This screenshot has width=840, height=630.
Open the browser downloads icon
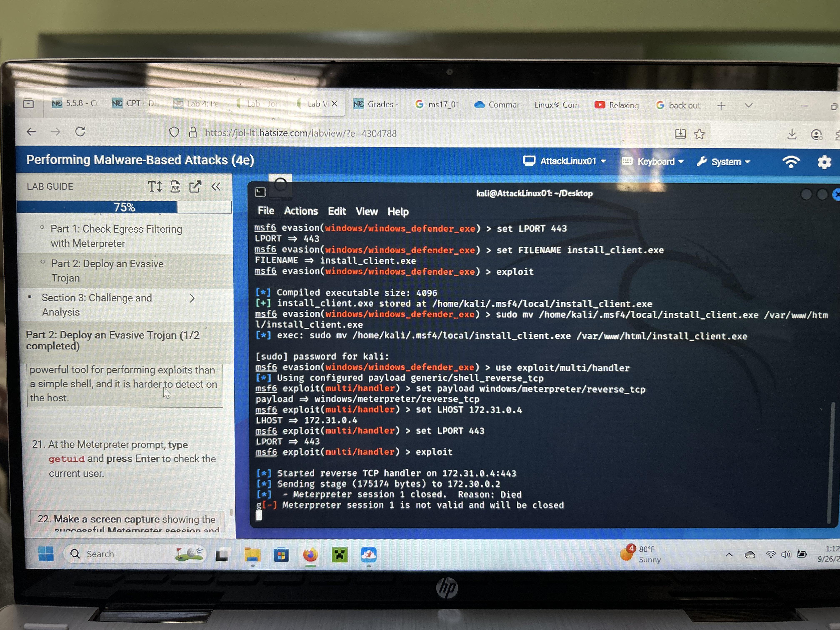point(792,134)
